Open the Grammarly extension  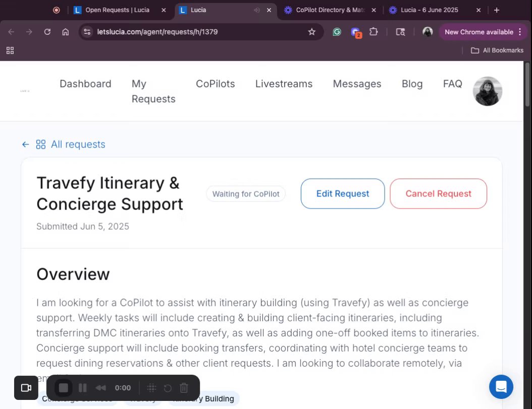(337, 32)
